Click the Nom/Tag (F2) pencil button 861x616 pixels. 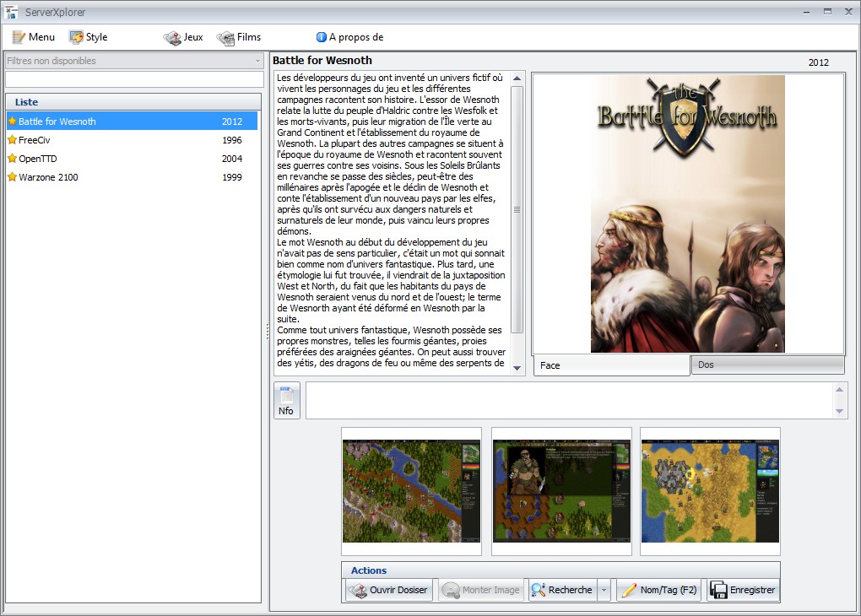click(x=659, y=590)
